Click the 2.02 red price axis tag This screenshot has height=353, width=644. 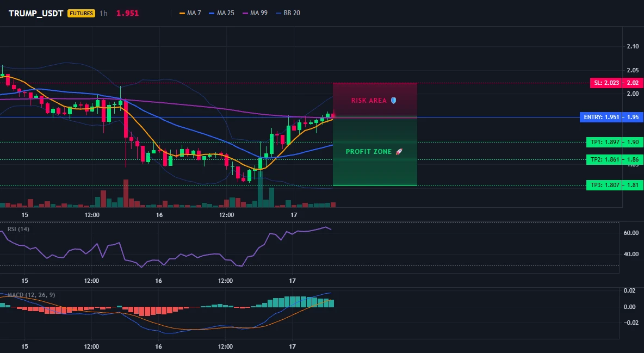click(633, 83)
